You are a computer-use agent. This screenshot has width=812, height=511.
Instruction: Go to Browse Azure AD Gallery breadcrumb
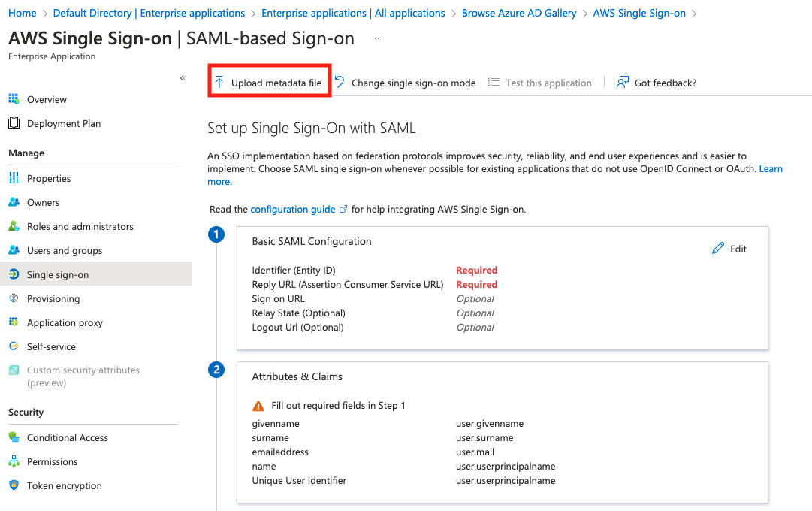[x=519, y=13]
